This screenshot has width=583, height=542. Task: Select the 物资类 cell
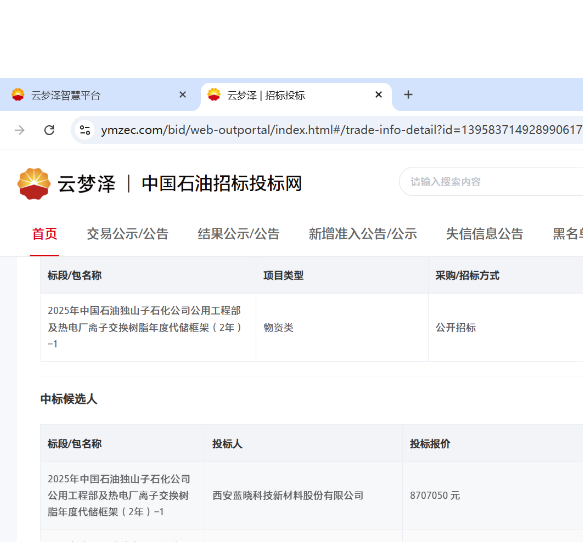342,328
